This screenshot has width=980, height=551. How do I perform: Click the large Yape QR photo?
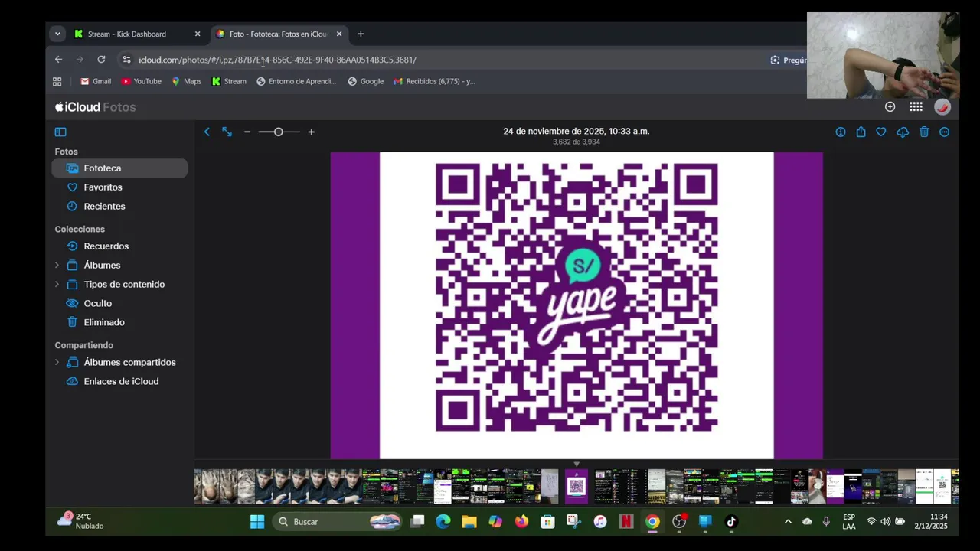577,305
